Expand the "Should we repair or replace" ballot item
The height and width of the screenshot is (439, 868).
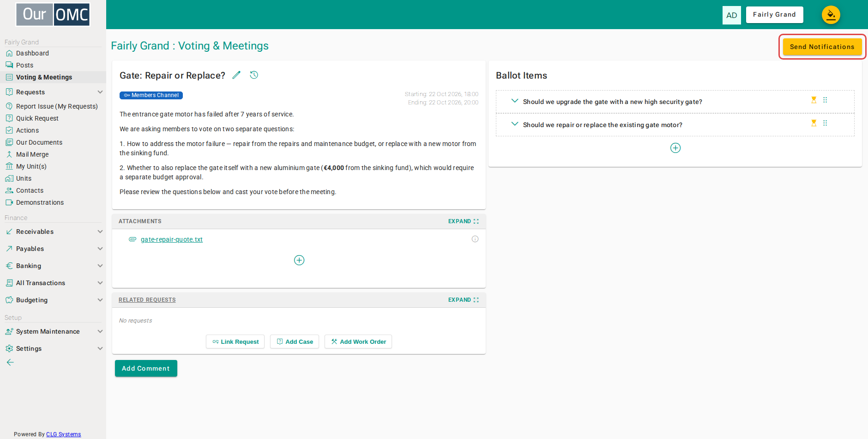point(515,124)
